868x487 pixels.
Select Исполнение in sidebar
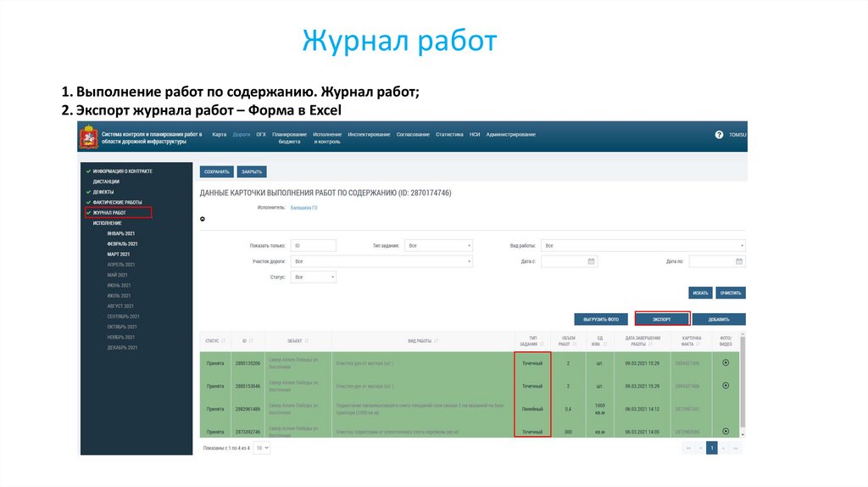coord(107,223)
